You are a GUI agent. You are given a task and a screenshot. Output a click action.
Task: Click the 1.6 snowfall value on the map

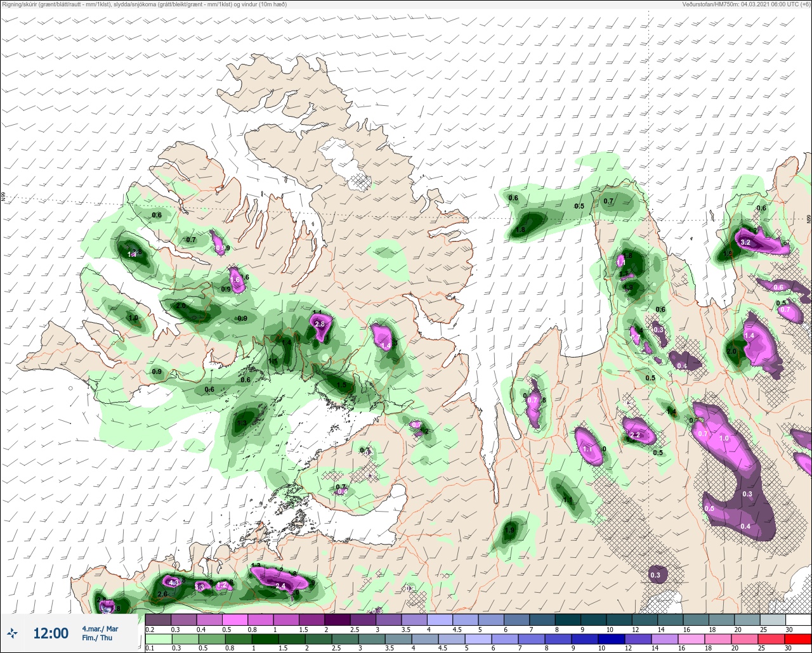tap(235, 280)
